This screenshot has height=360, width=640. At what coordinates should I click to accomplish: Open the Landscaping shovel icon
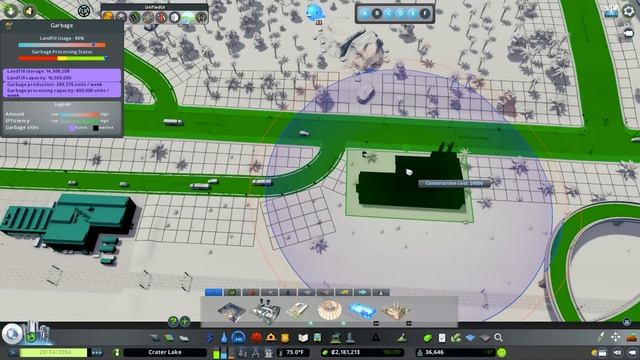(x=402, y=338)
